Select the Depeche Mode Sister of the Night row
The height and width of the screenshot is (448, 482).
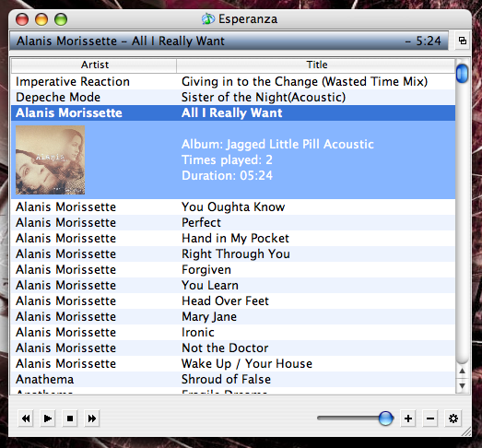pyautogui.click(x=233, y=97)
